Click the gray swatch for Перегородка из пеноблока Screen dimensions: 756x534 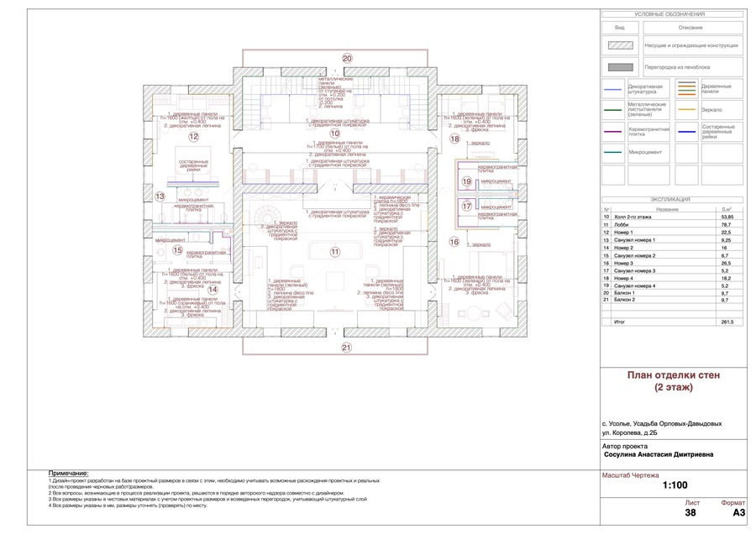620,67
